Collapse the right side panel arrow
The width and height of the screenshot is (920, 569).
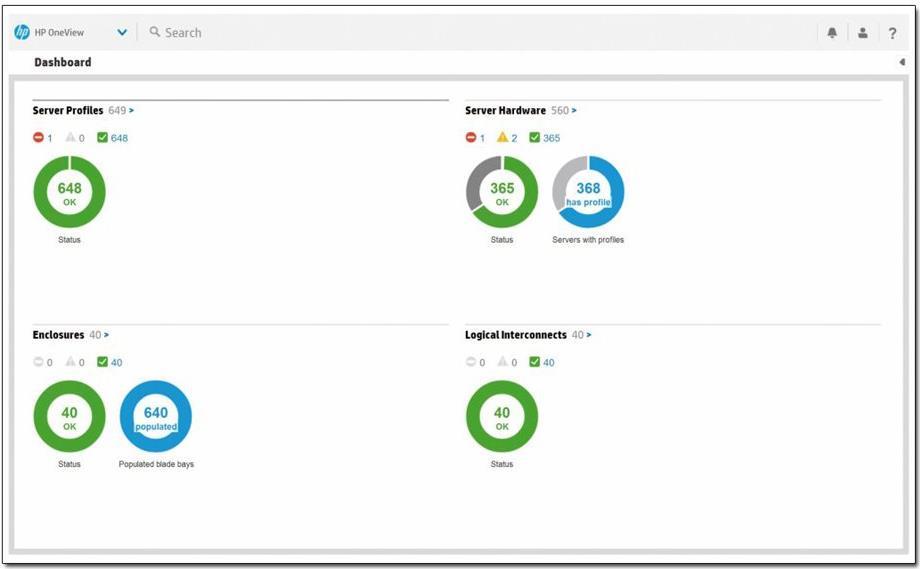pyautogui.click(x=902, y=62)
